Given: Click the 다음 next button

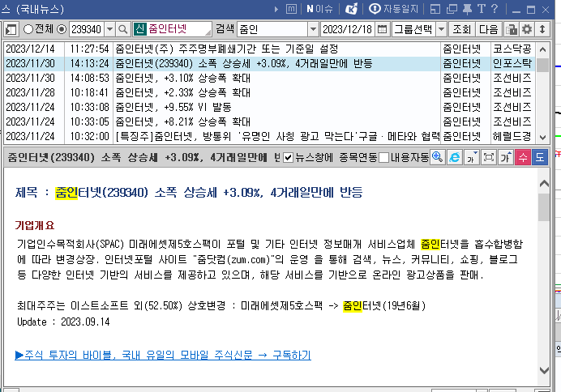Looking at the screenshot, I should (488, 29).
